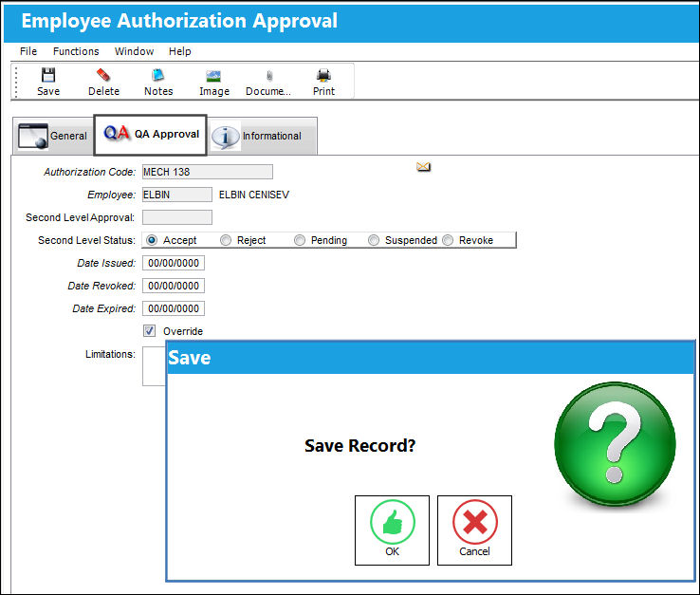Open the Functions menu
The width and height of the screenshot is (700, 595).
click(x=76, y=51)
